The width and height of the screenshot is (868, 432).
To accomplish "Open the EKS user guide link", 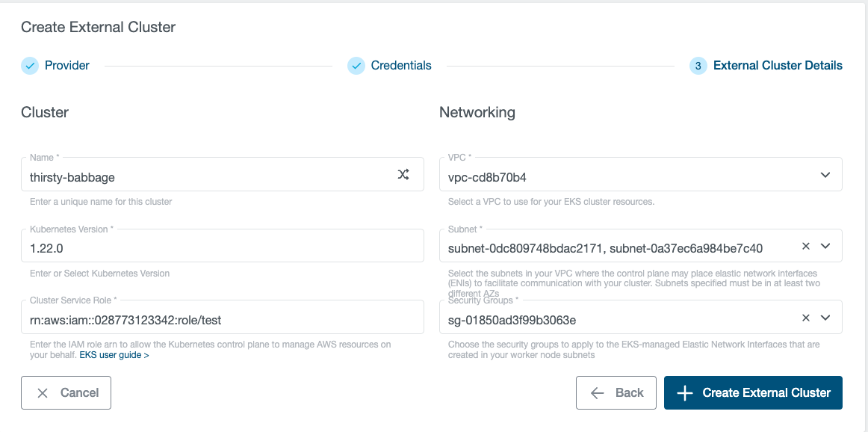I will click(113, 354).
